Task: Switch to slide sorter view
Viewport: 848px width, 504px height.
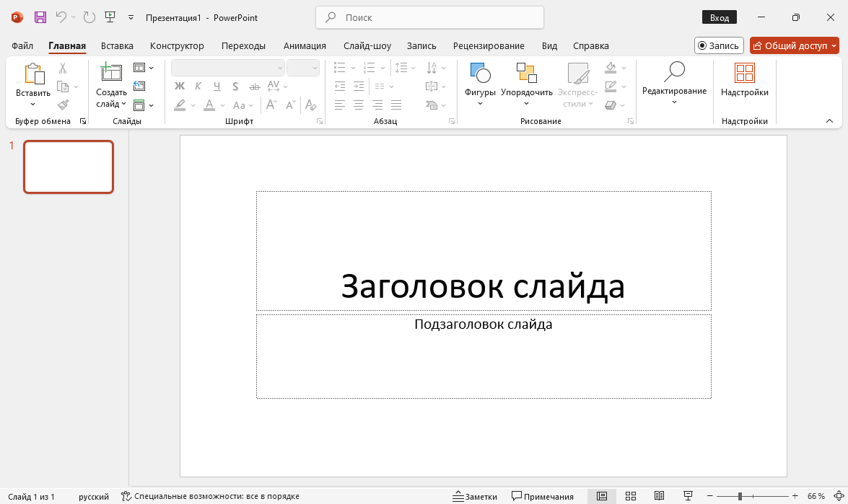Action: (631, 496)
